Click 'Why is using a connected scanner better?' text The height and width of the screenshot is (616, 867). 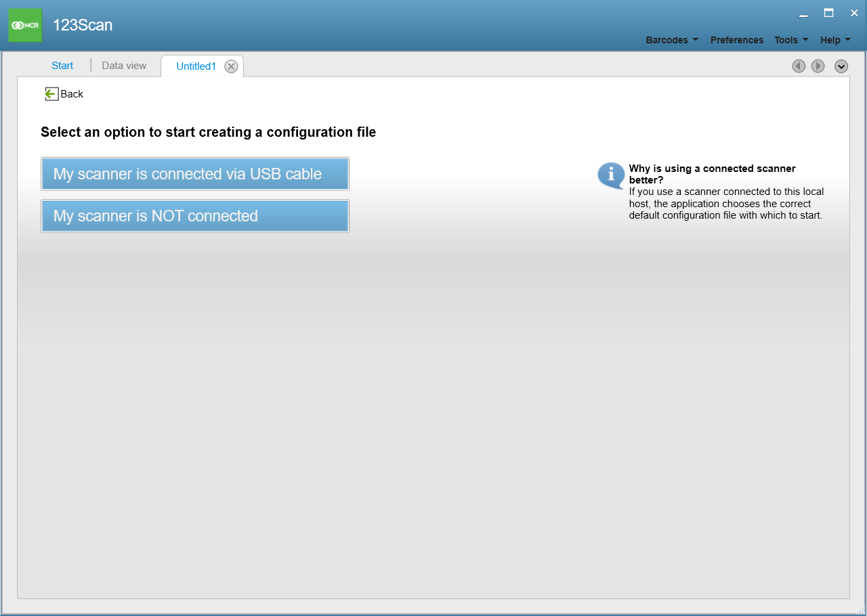pos(713,174)
